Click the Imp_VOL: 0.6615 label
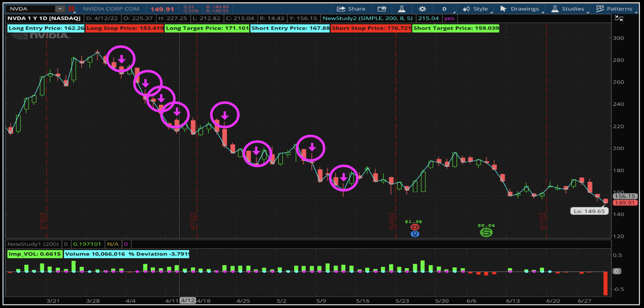The height and width of the screenshot is (308, 644). coord(35,254)
